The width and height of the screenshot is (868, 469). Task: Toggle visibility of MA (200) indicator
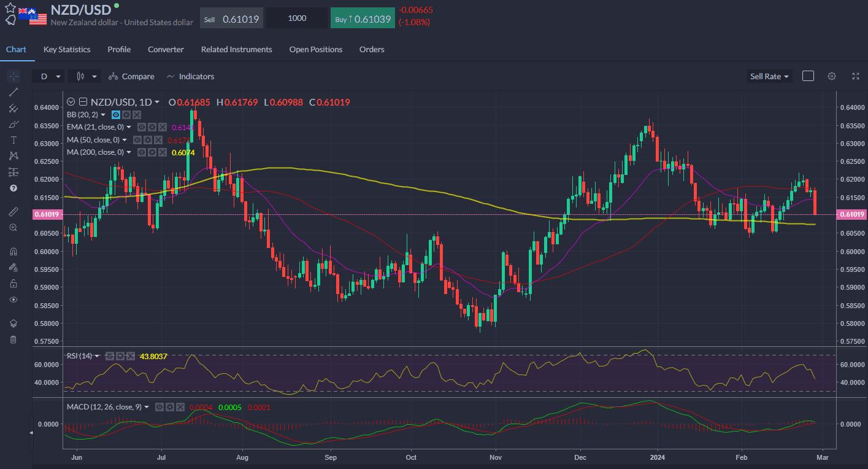coord(141,152)
